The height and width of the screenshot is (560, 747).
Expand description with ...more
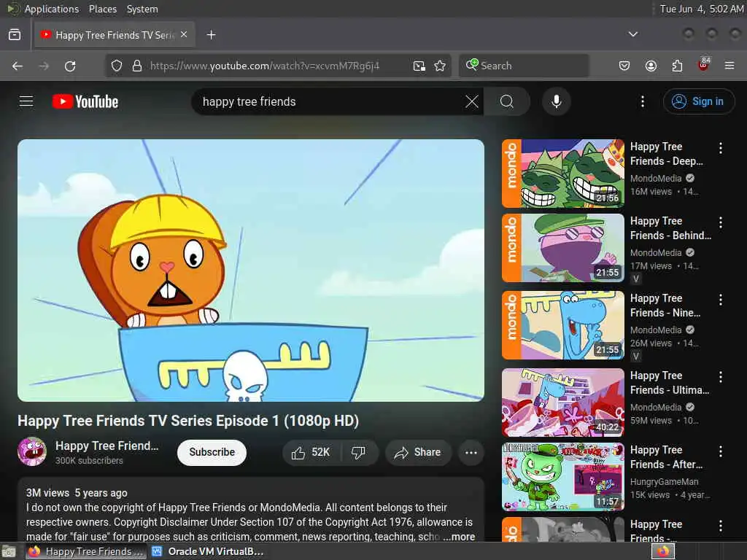459,537
